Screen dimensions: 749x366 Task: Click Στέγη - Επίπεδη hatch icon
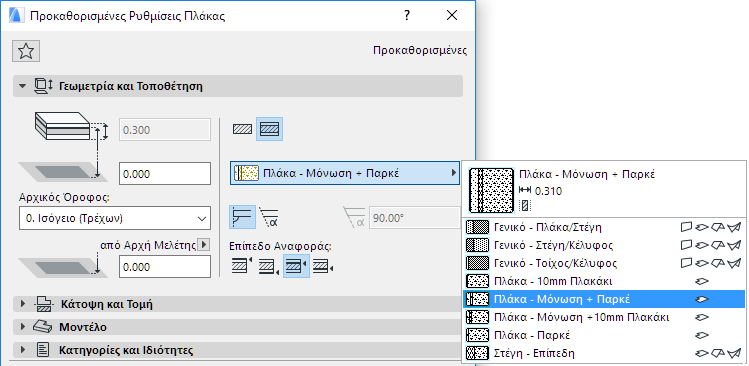click(x=477, y=354)
